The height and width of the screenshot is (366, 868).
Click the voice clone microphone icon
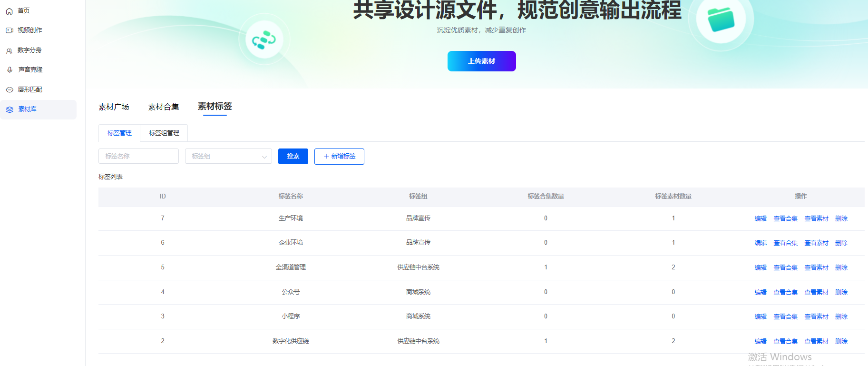click(x=9, y=70)
